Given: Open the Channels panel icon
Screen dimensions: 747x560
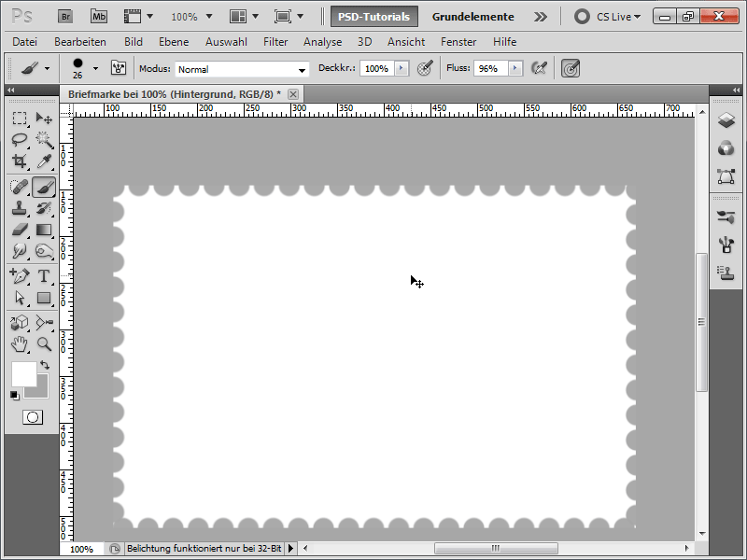Looking at the screenshot, I should point(726,148).
